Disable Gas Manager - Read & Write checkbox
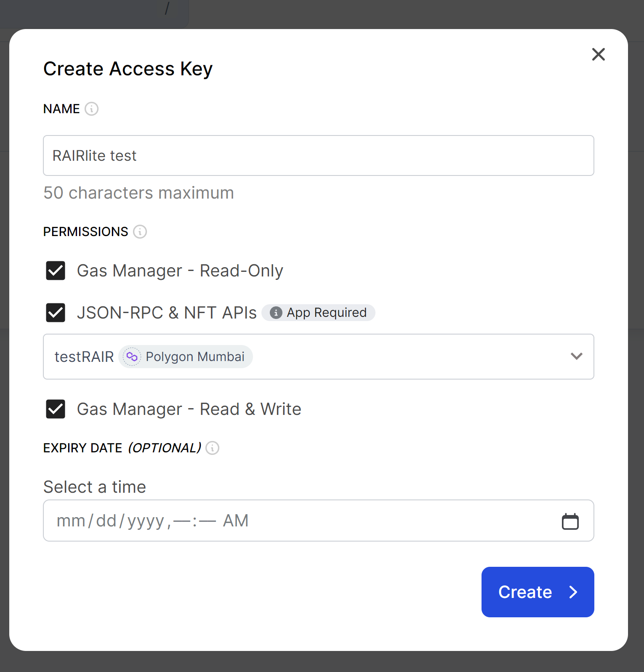 pyautogui.click(x=56, y=409)
